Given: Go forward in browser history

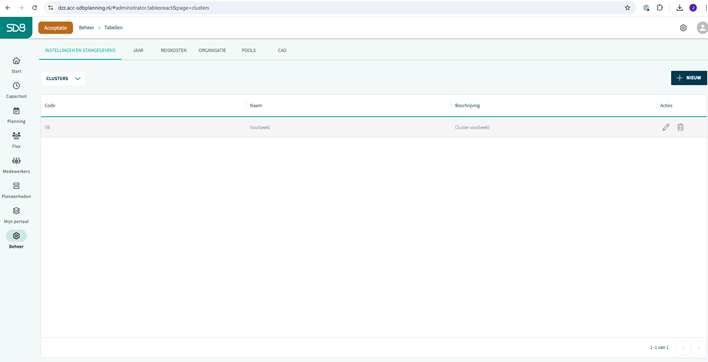Looking at the screenshot, I should click(x=21, y=8).
